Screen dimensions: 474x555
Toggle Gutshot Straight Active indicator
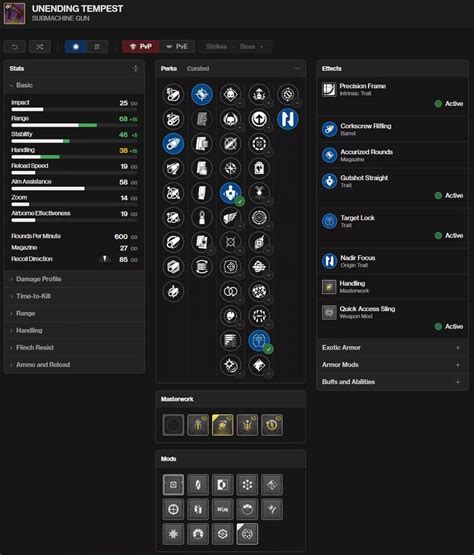449,196
